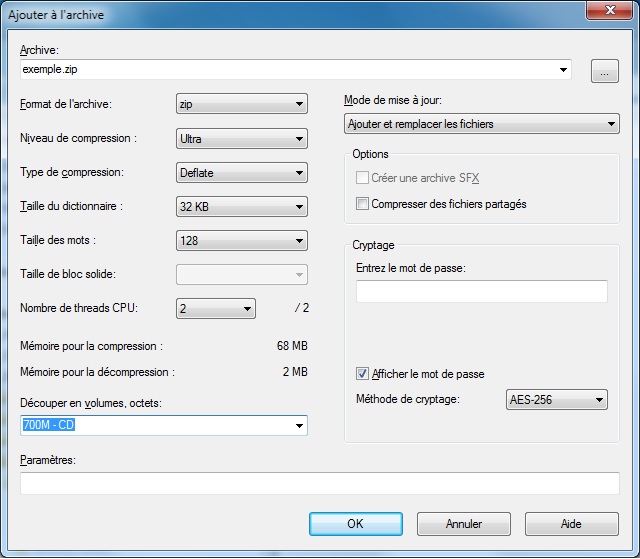Uncheck Afficher le mot de passe
Screen dimensions: 640x559
pyautogui.click(x=362, y=374)
